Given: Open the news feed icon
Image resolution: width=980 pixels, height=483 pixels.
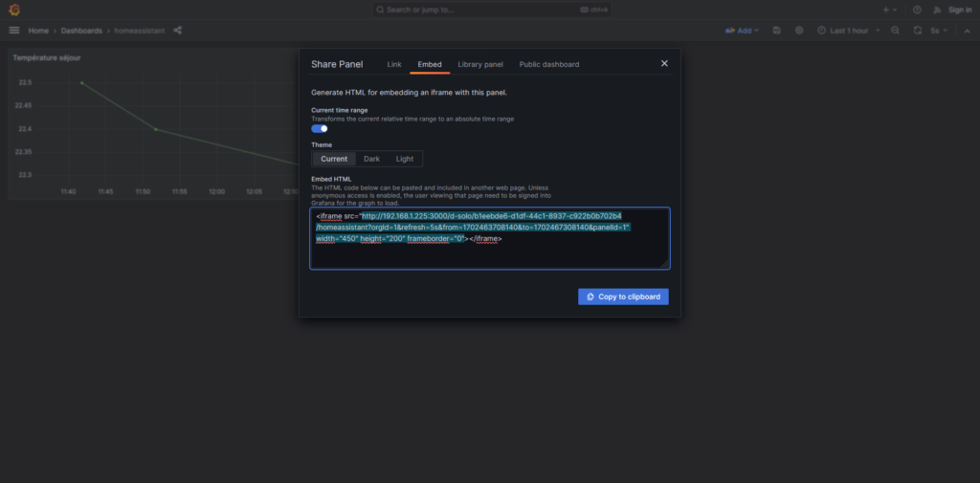Looking at the screenshot, I should [x=937, y=10].
